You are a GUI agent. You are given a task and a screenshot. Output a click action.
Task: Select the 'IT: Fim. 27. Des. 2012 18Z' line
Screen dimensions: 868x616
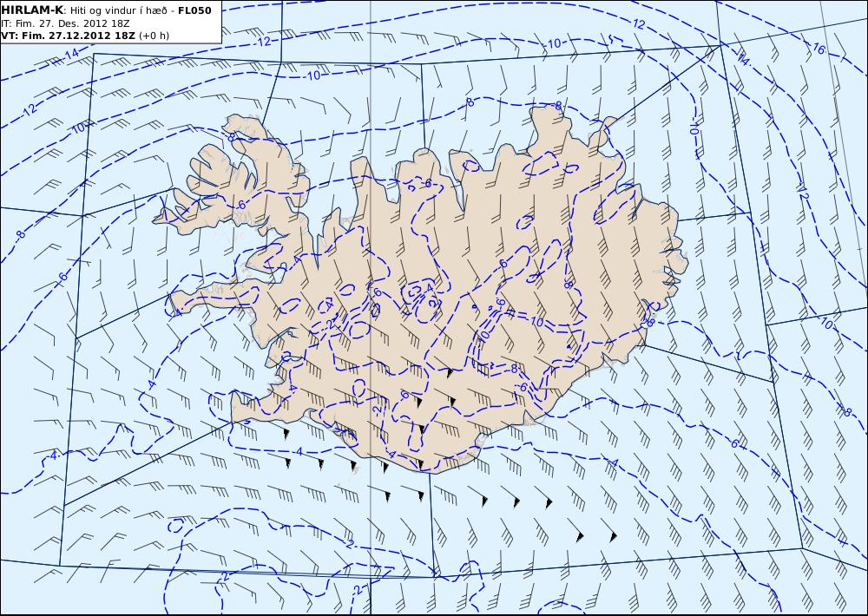click(x=67, y=23)
